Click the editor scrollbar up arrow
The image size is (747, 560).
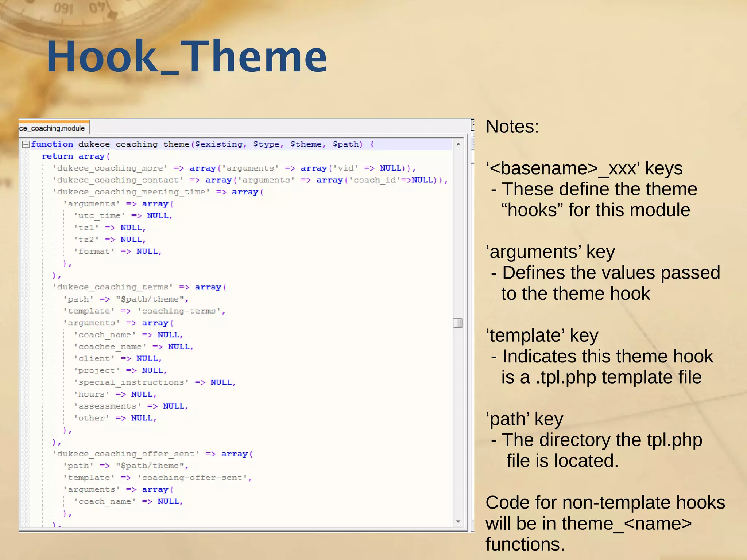point(458,144)
